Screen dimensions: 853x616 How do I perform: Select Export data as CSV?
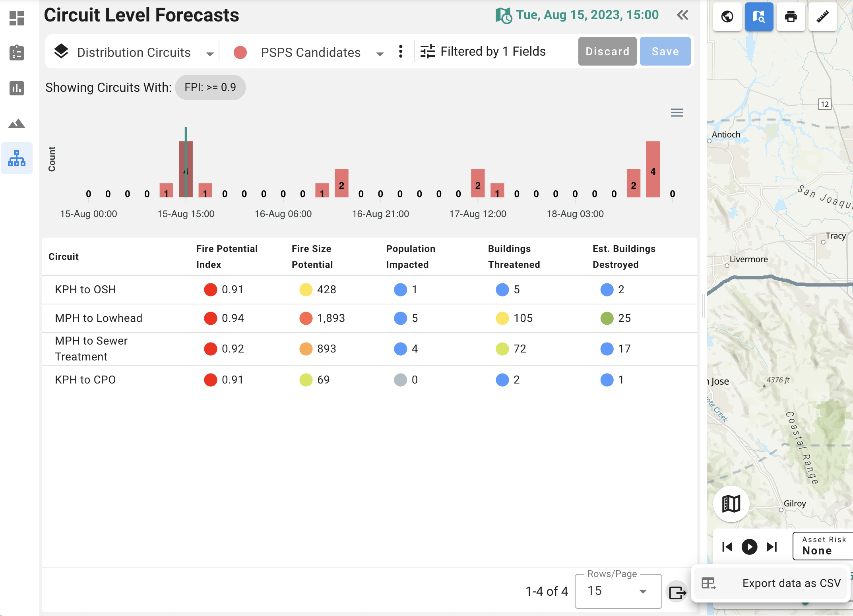(771, 583)
